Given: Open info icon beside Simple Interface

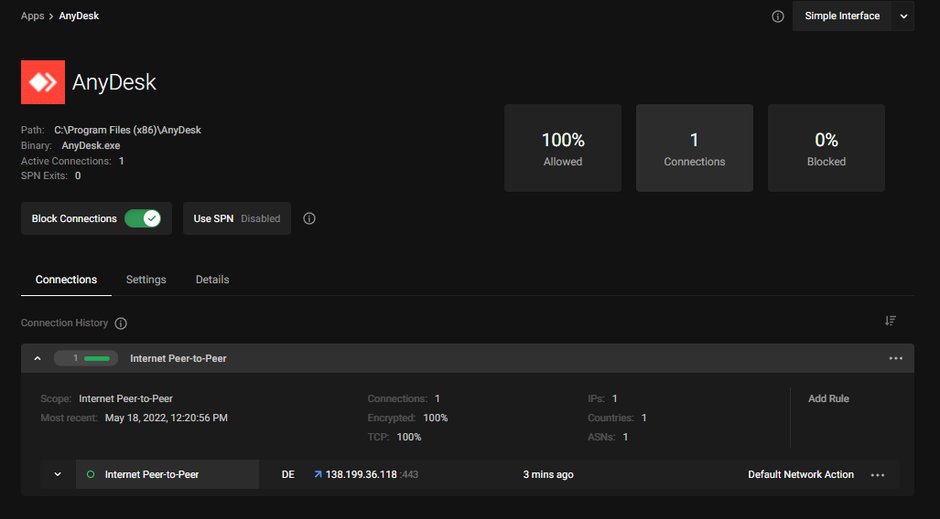Looking at the screenshot, I should click(778, 17).
